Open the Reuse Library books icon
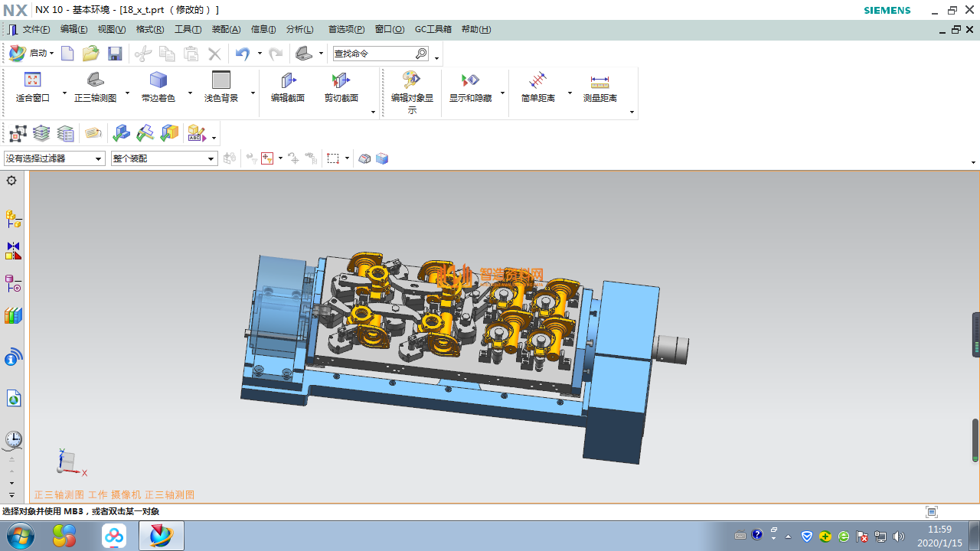This screenshot has width=980, height=551. (13, 316)
